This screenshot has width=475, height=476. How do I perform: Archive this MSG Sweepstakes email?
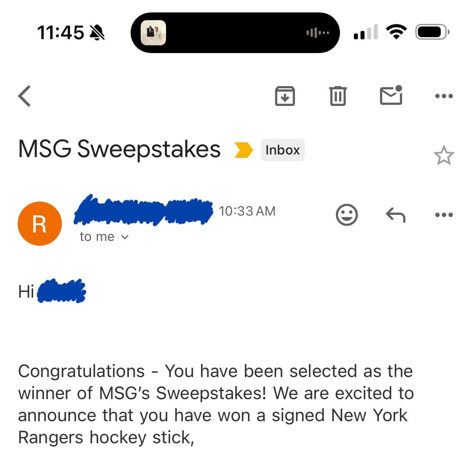click(x=285, y=96)
